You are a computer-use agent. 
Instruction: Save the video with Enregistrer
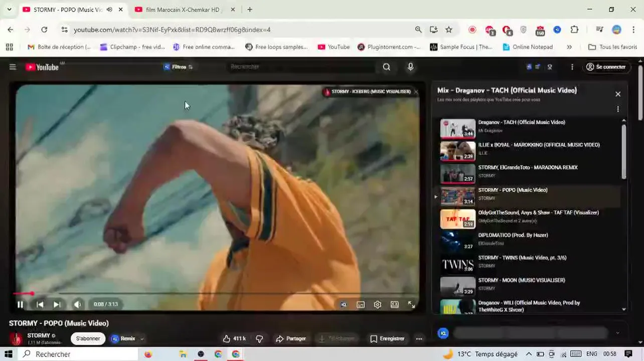tap(387, 339)
